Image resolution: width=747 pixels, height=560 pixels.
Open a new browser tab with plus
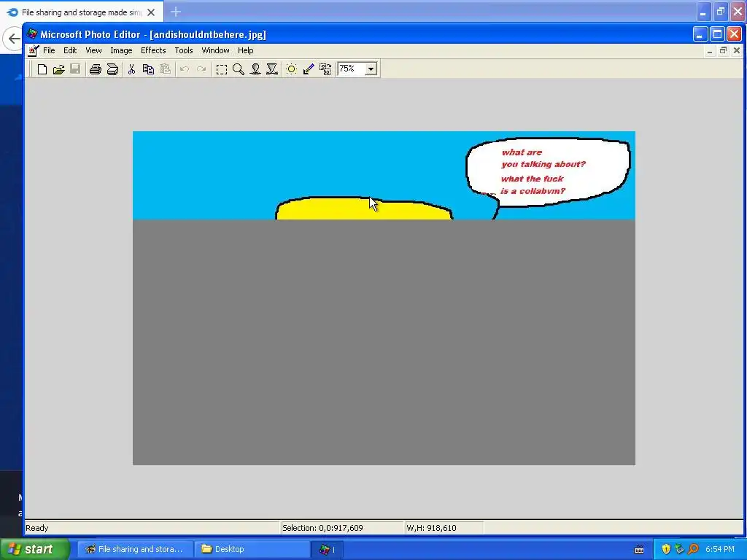[x=176, y=12]
